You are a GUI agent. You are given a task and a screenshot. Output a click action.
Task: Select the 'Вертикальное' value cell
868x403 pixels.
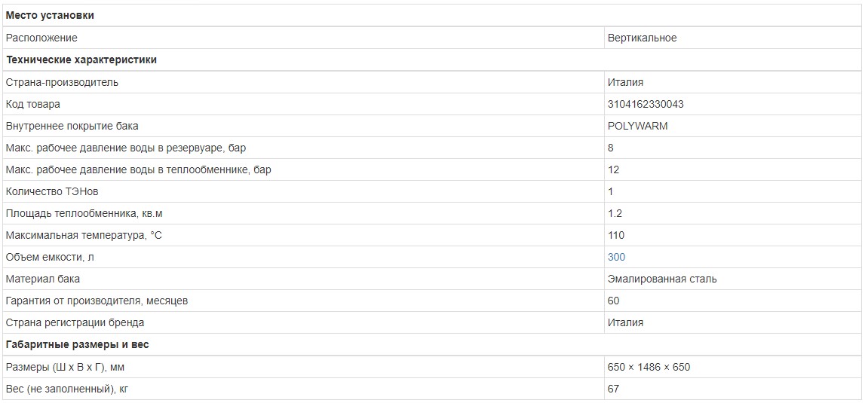642,38
